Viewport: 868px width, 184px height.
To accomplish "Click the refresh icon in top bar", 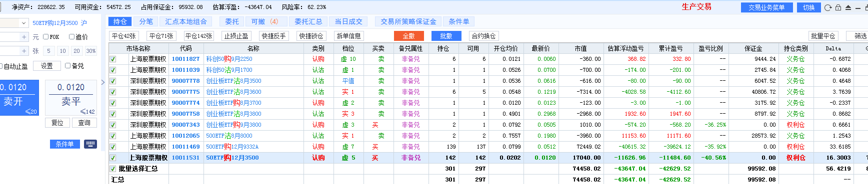I will (x=828, y=7).
